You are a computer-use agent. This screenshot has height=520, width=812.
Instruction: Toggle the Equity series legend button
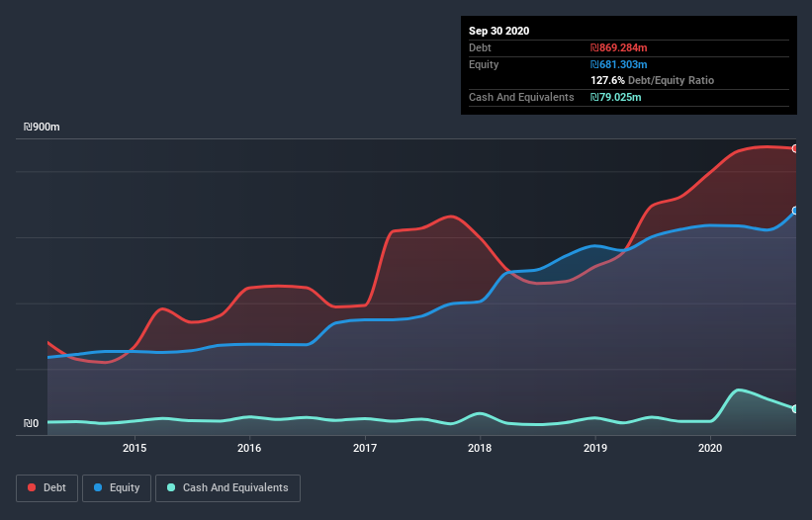click(117, 488)
